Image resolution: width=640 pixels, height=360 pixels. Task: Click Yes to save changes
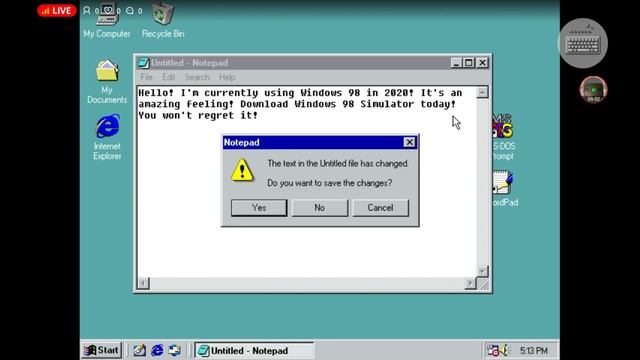259,208
